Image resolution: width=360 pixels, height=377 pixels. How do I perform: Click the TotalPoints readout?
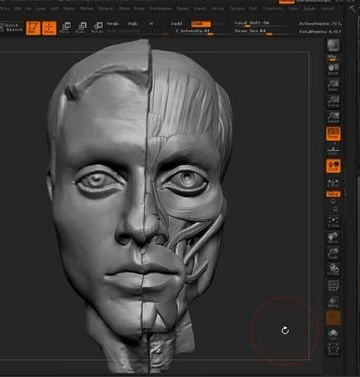coord(320,32)
